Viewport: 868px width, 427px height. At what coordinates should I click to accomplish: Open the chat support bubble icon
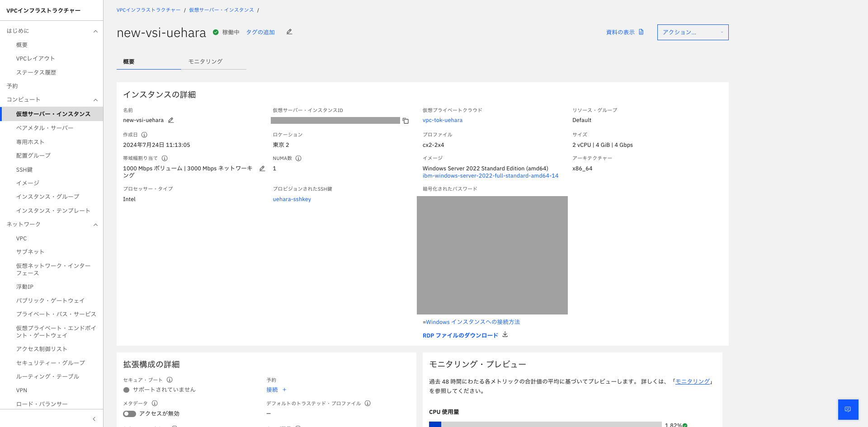click(x=848, y=409)
